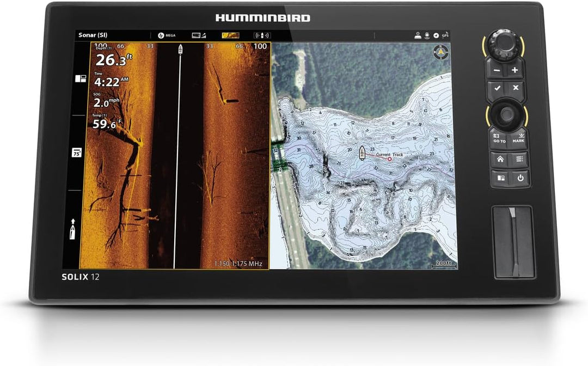The image size is (588, 366).
Task: Tap the Time 4:22 AM readout
Action: (x=111, y=80)
